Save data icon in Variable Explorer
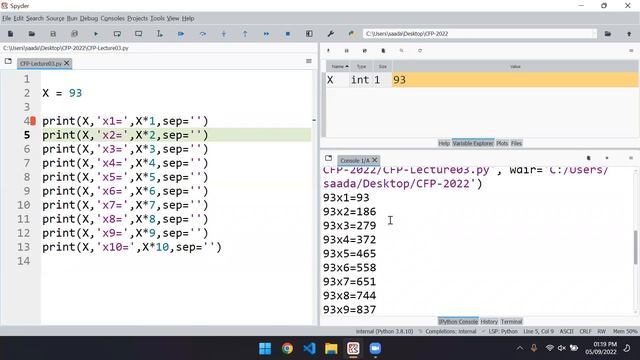This screenshot has height=360, width=640. (x=347, y=51)
